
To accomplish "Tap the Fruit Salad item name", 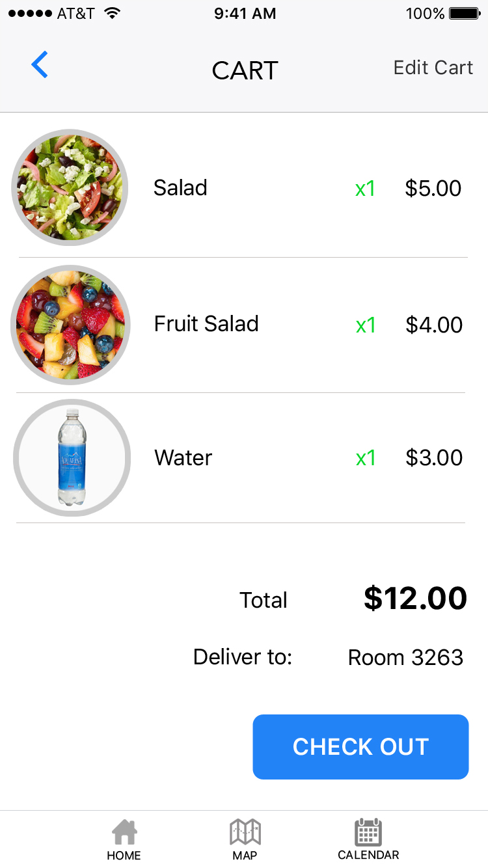I will 206,324.
